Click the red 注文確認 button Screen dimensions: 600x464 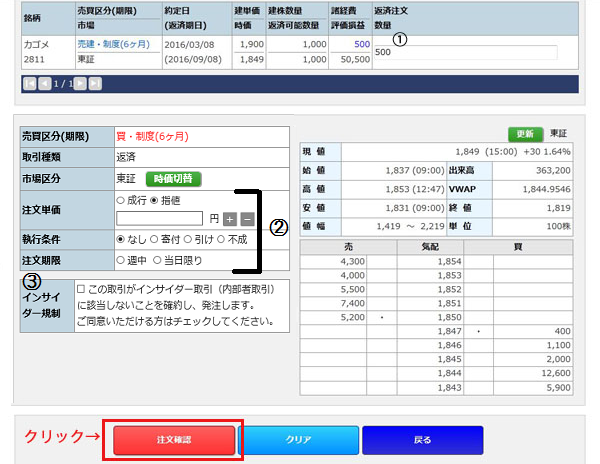coord(174,440)
